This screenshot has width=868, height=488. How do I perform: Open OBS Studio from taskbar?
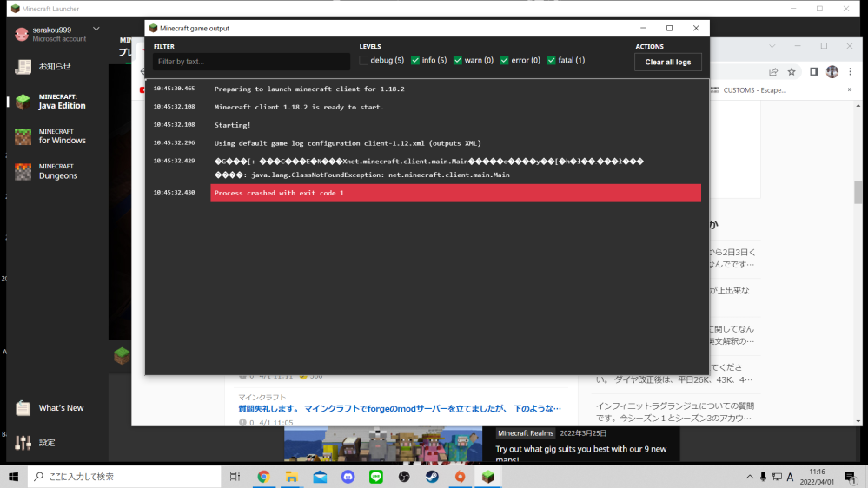[x=404, y=477]
